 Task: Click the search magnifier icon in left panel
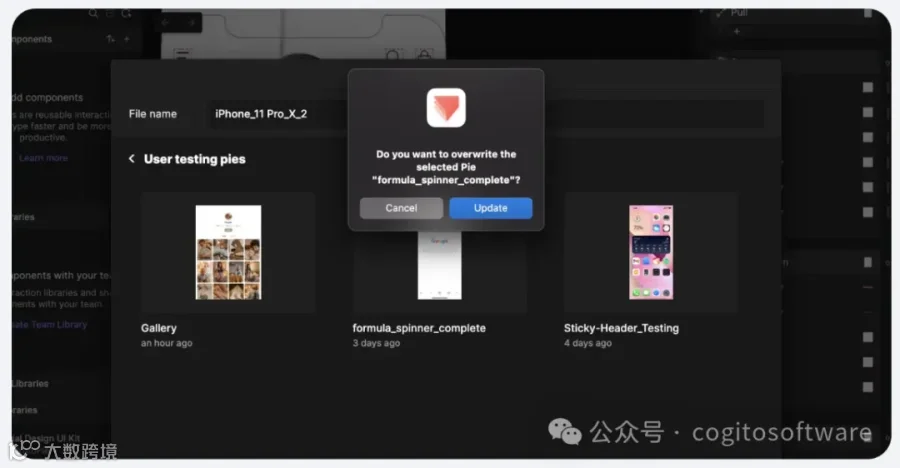(x=93, y=14)
